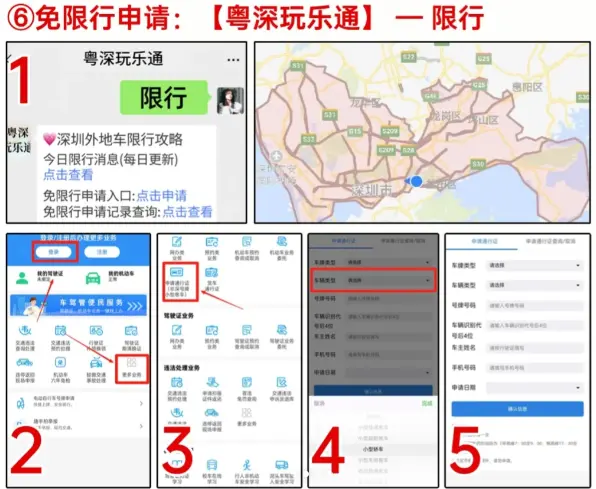Open 车牌类型 dropdown in panel 4
The width and height of the screenshot is (596, 489).
tap(388, 262)
